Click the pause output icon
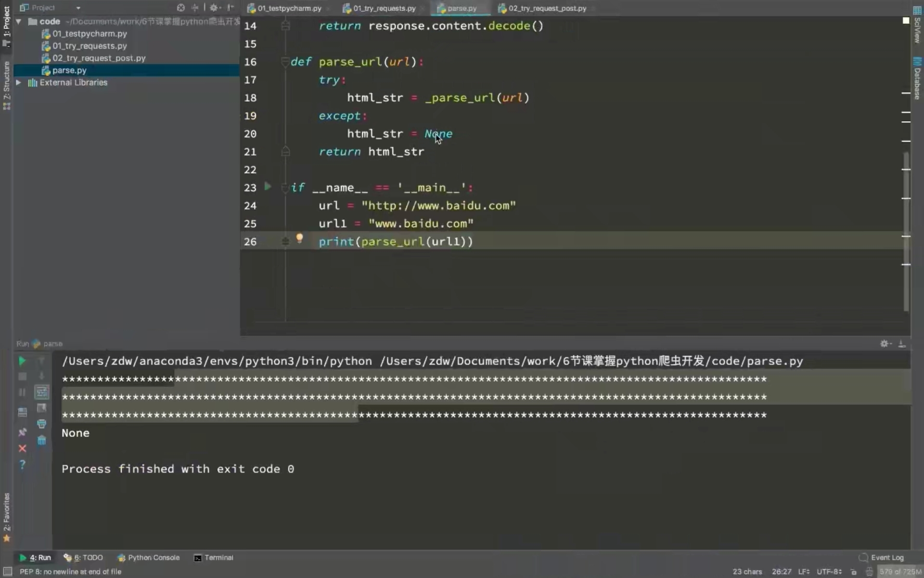924x578 pixels. pyautogui.click(x=22, y=393)
